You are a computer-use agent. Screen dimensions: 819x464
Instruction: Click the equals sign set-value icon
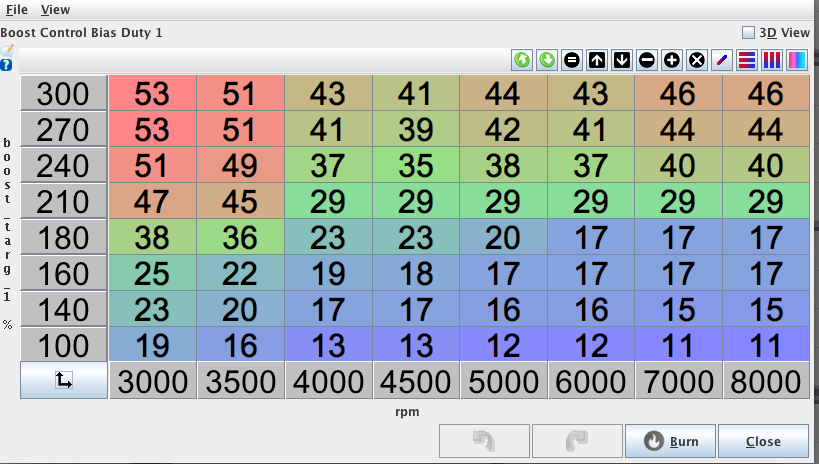pyautogui.click(x=571, y=60)
